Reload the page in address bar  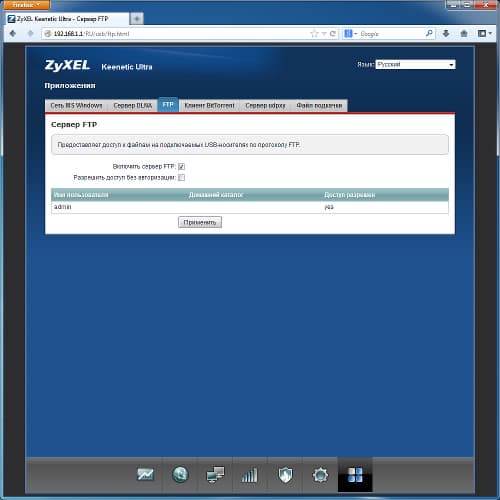(x=333, y=34)
